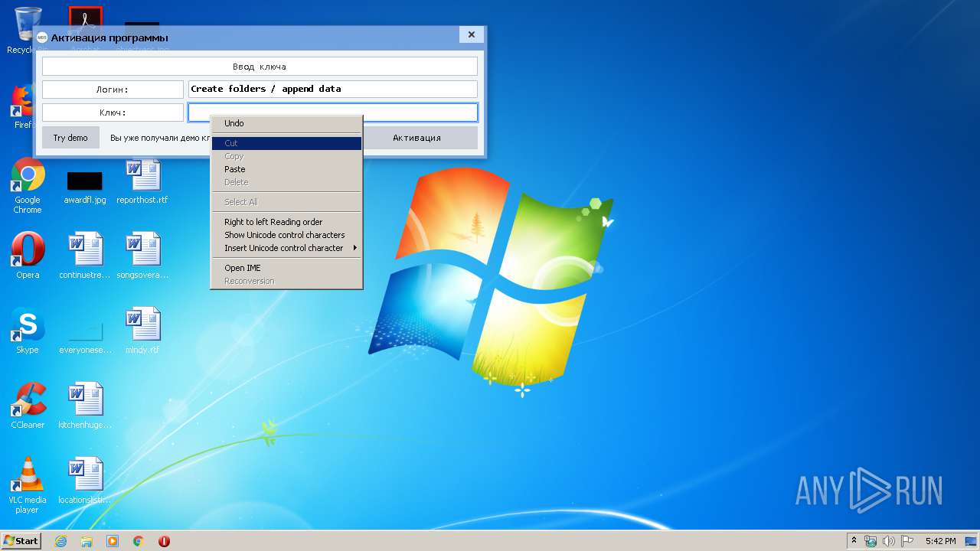Open the network tray icon
Viewport: 980px width, 551px height.
(871, 541)
